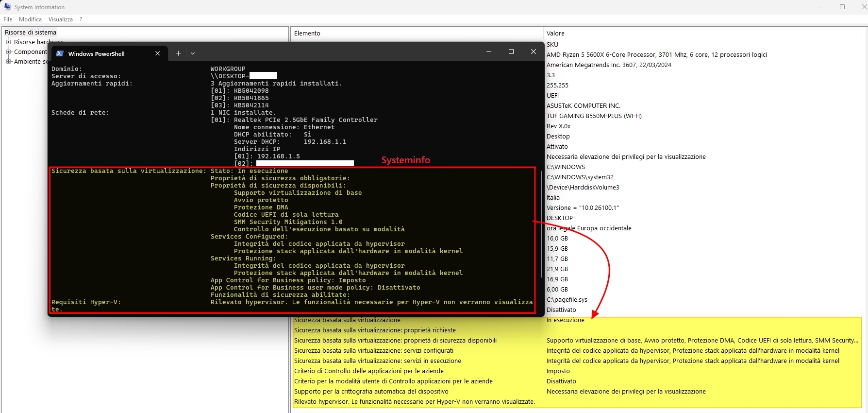Click KB5042098 in PowerShell output
The image size is (868, 413).
tap(251, 90)
